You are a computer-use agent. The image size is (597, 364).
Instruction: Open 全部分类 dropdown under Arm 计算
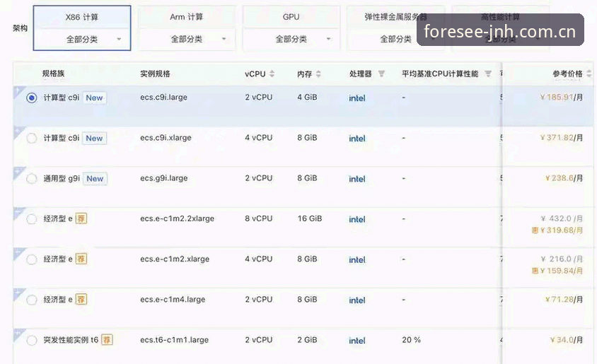pos(186,39)
